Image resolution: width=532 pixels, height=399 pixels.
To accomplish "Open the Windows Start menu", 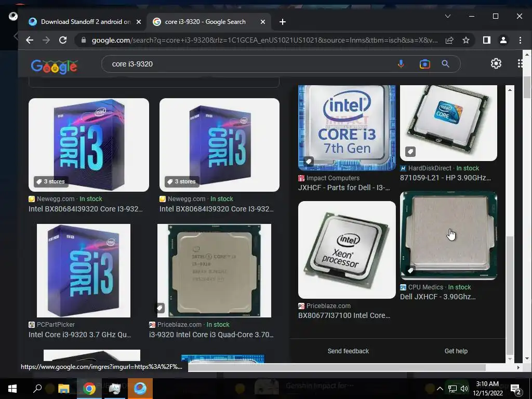I will pyautogui.click(x=12, y=389).
